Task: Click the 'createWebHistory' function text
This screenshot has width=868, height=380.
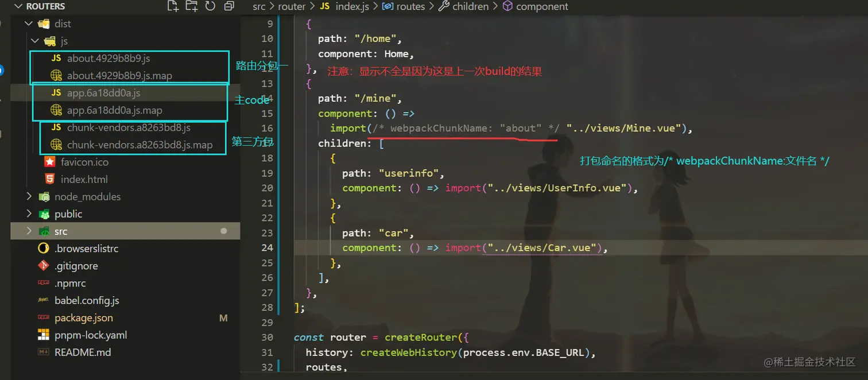Action: [408, 352]
